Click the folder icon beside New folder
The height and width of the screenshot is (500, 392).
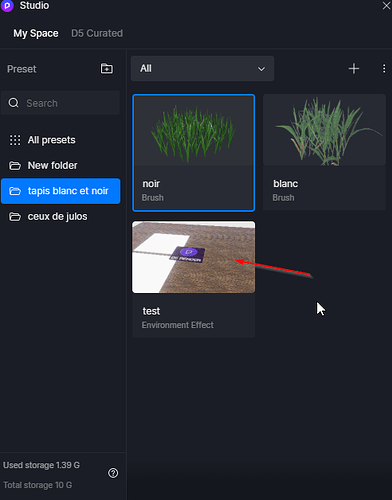(15, 165)
